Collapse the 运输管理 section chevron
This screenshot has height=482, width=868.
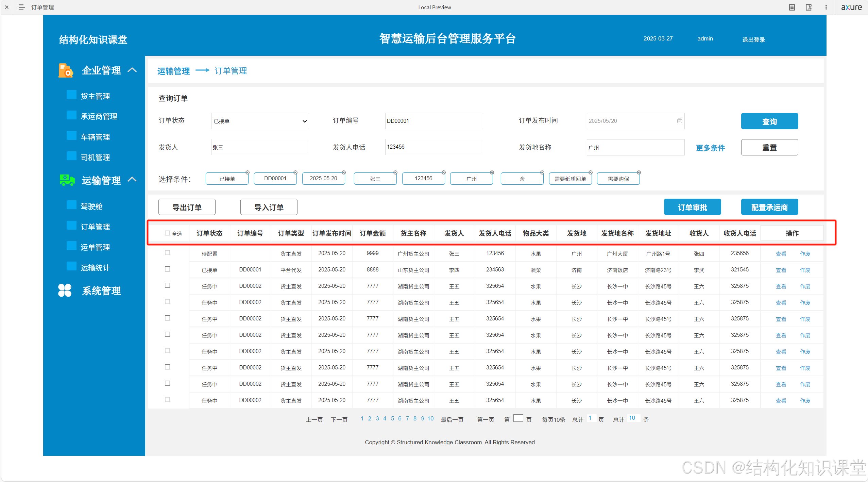(x=132, y=179)
